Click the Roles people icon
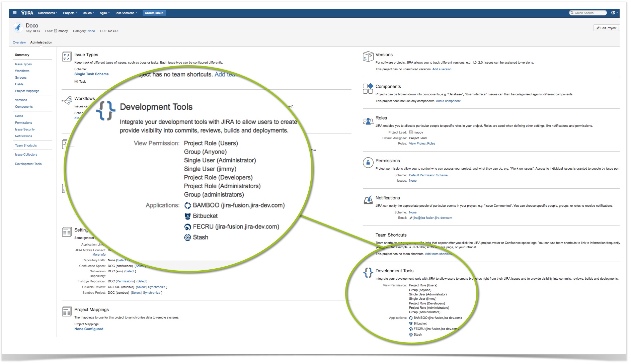The image size is (631, 364). tap(368, 121)
